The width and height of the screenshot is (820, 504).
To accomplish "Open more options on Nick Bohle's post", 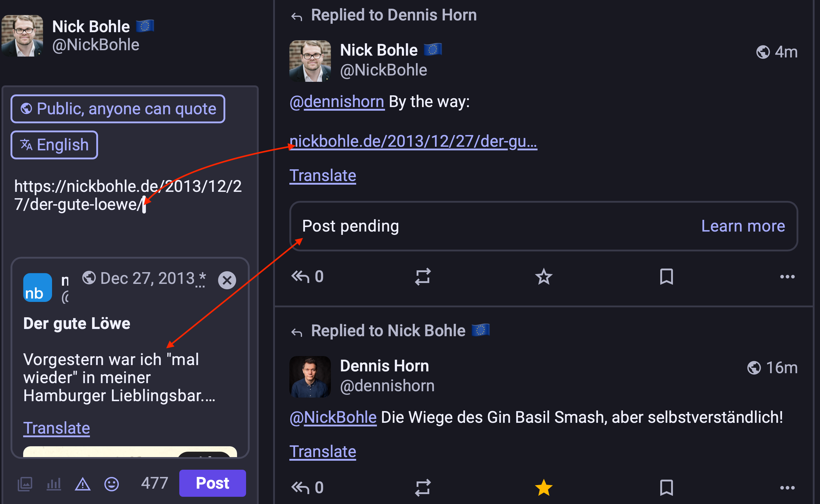I will click(x=787, y=277).
